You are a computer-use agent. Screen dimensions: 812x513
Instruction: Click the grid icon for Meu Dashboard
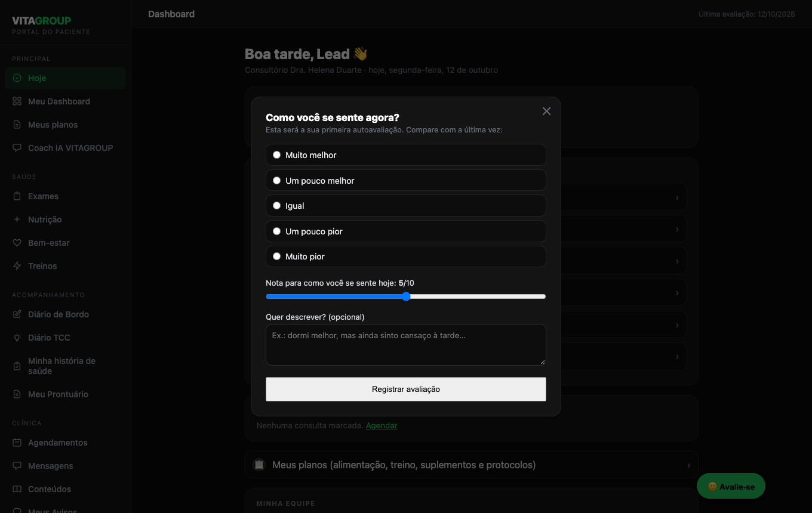point(17,101)
